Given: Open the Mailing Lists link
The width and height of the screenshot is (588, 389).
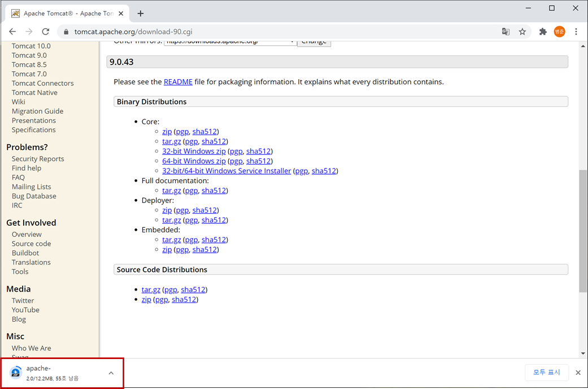Looking at the screenshot, I should (x=31, y=187).
